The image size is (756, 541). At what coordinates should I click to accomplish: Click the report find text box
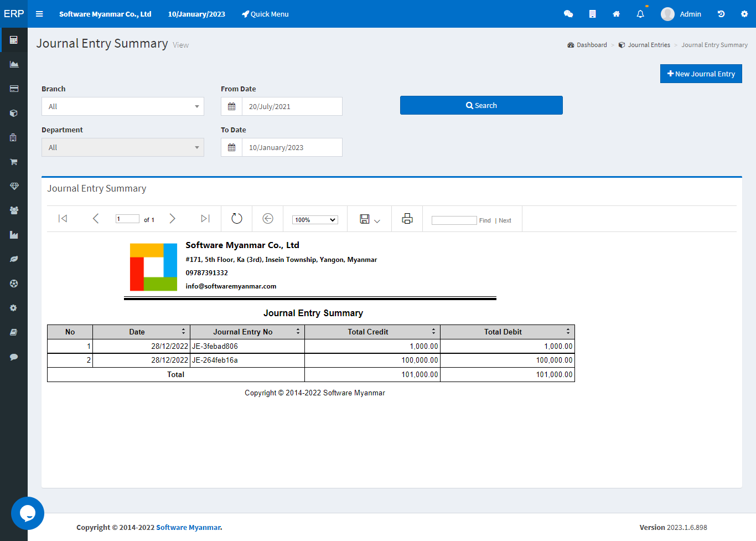pyautogui.click(x=454, y=220)
